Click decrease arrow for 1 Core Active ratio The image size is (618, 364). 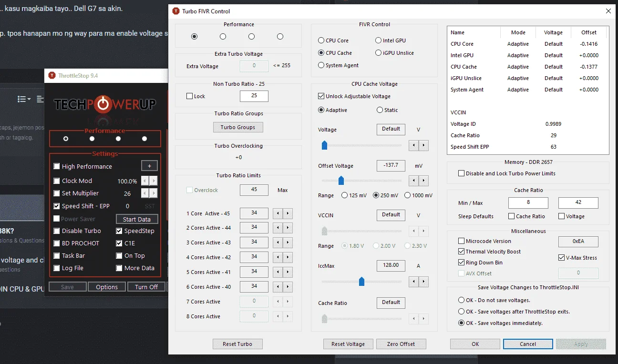tap(278, 213)
